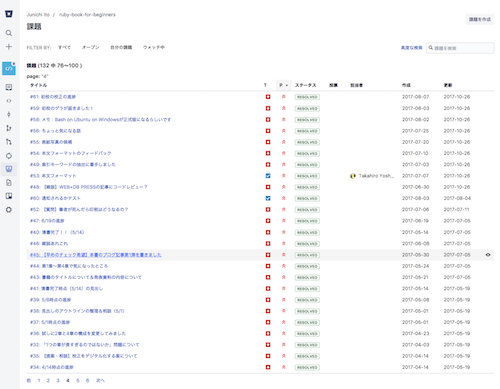
Task: Go to page 2 in pagination
Action: [x=48, y=380]
